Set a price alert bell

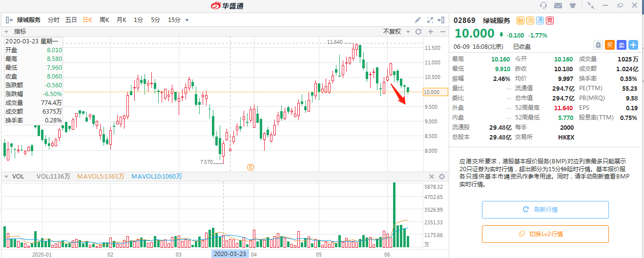pyautogui.click(x=598, y=45)
